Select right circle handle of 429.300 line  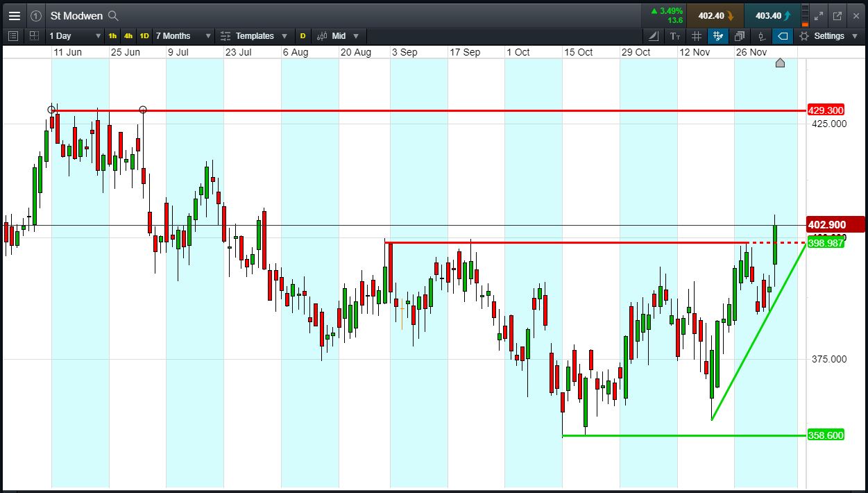tap(143, 110)
